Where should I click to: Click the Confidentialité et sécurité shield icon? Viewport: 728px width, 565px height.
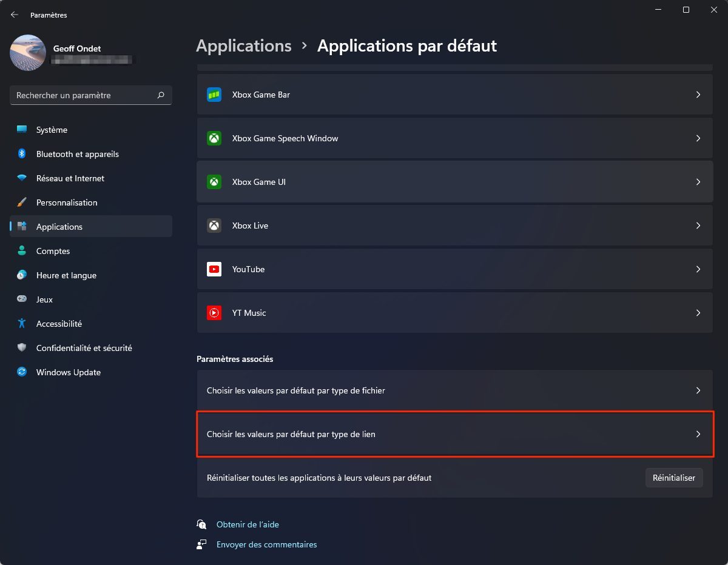(x=22, y=348)
